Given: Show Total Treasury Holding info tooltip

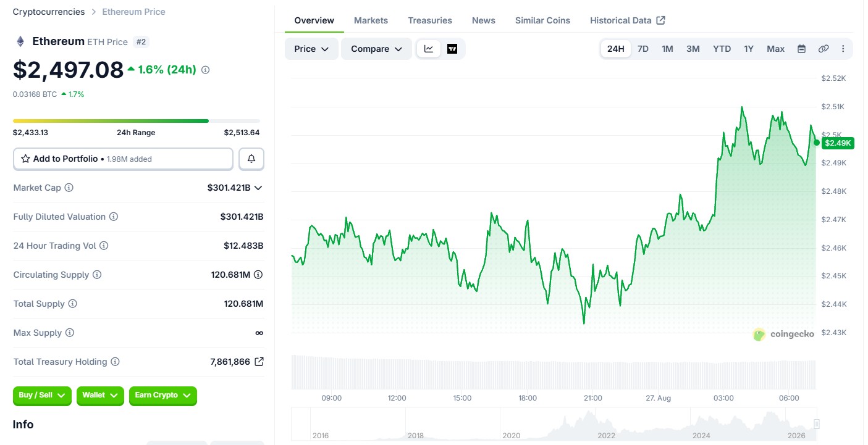Looking at the screenshot, I should click(x=115, y=362).
